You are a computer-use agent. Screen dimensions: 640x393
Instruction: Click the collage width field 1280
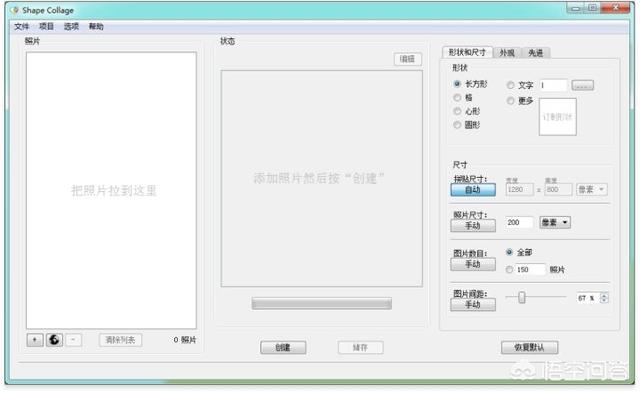tap(519, 189)
